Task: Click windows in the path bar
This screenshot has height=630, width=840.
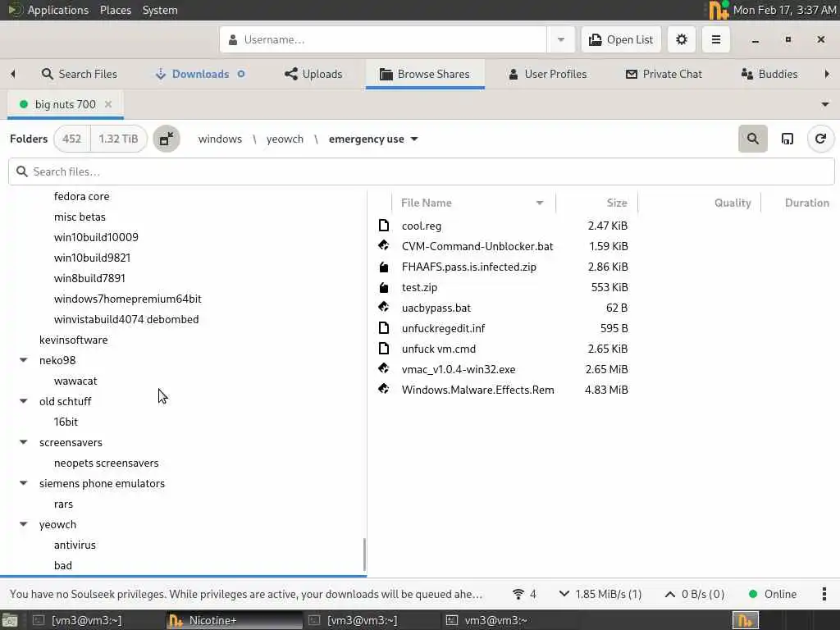Action: tap(220, 139)
